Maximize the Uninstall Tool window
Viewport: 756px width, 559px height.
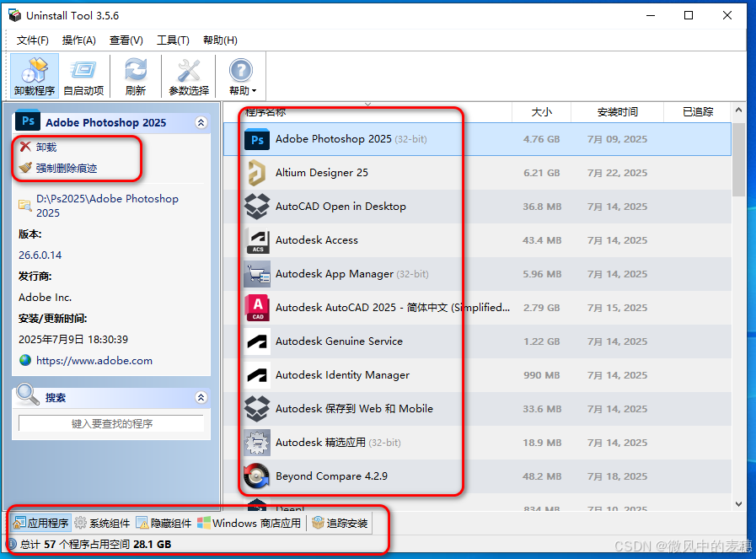coord(689,15)
